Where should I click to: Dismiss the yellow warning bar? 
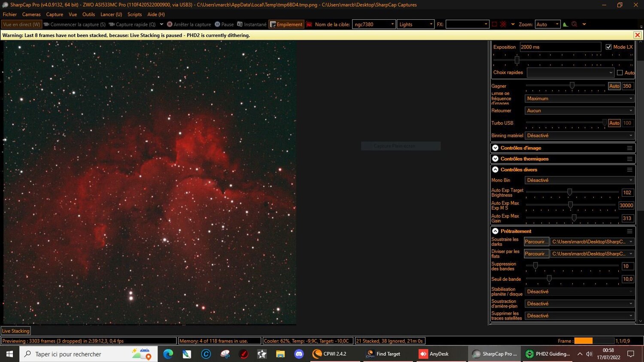coord(637,35)
